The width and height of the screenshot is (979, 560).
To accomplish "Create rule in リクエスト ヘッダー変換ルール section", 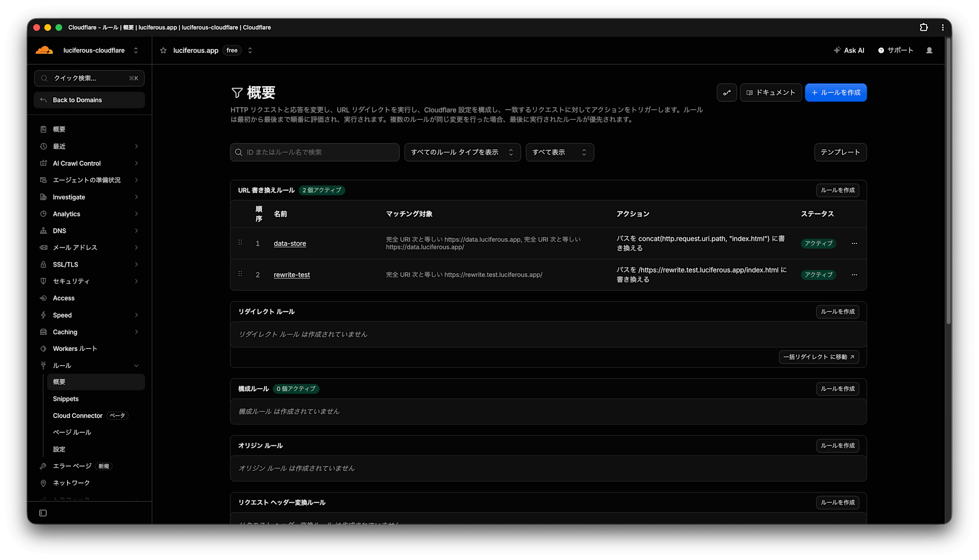I will pyautogui.click(x=838, y=502).
